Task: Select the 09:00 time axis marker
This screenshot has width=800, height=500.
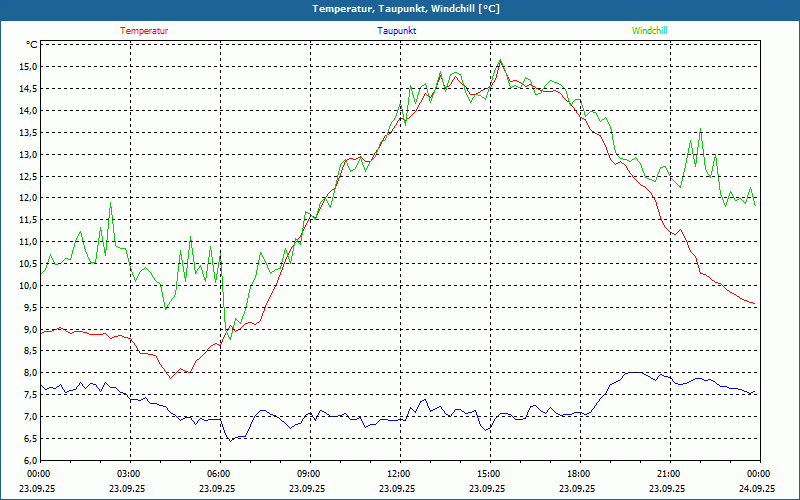Action: point(309,473)
